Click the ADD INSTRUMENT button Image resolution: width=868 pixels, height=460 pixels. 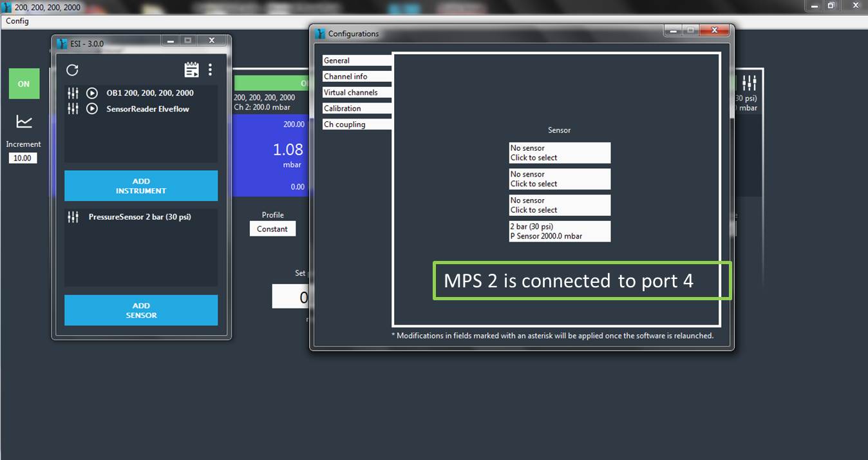click(x=141, y=186)
